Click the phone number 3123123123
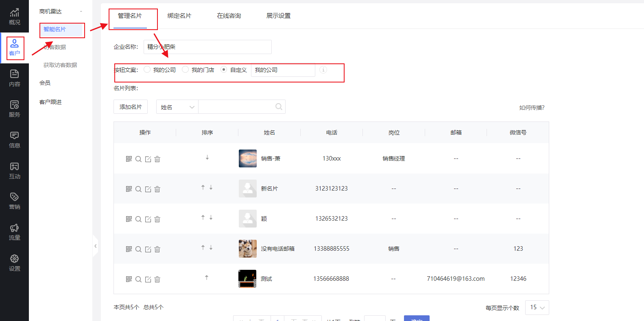 tap(332, 189)
